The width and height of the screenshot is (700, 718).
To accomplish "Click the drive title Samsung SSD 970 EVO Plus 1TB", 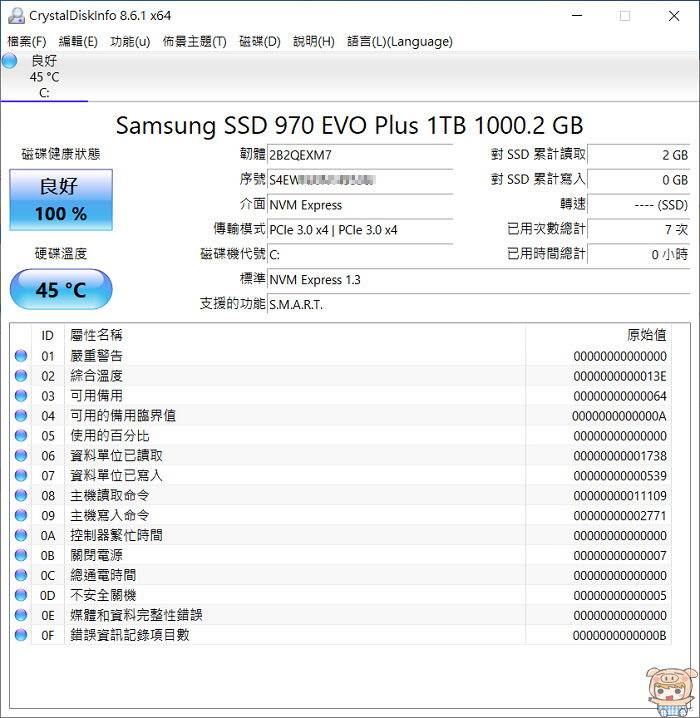I will (x=349, y=125).
